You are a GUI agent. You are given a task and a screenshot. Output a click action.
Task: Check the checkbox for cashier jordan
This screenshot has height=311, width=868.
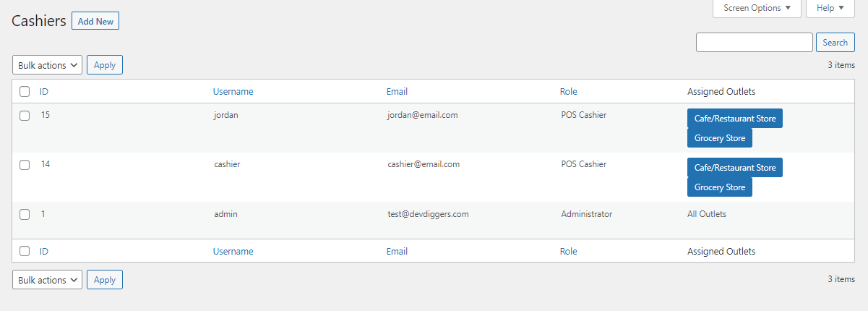click(x=25, y=116)
